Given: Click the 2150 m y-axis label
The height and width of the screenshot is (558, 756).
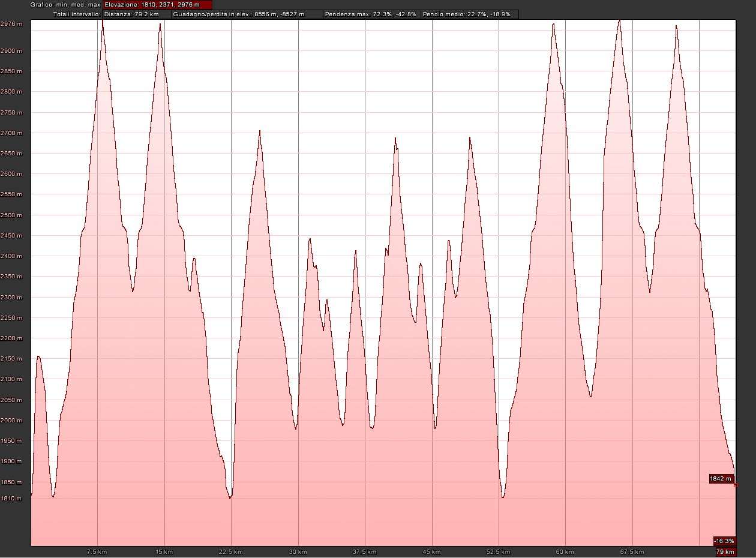Looking at the screenshot, I should point(11,359).
